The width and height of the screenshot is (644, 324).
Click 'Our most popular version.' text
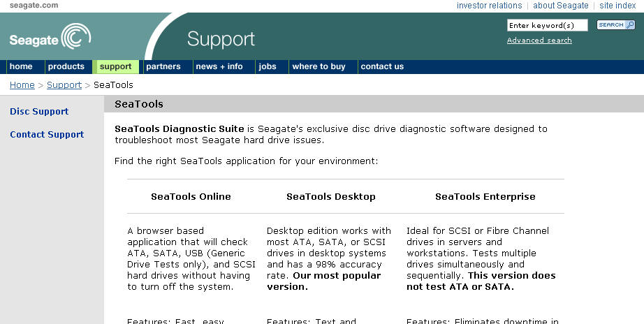point(323,281)
